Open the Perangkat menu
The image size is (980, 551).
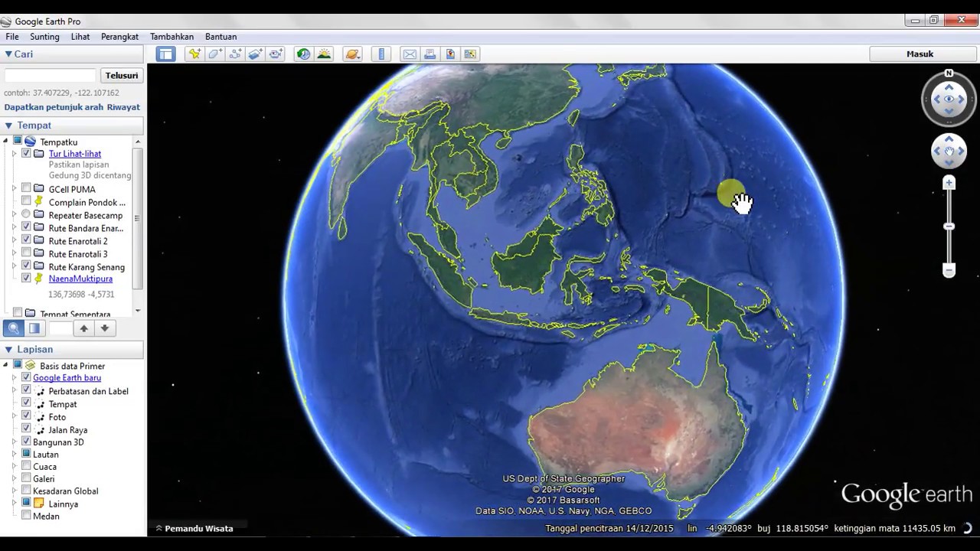[119, 37]
